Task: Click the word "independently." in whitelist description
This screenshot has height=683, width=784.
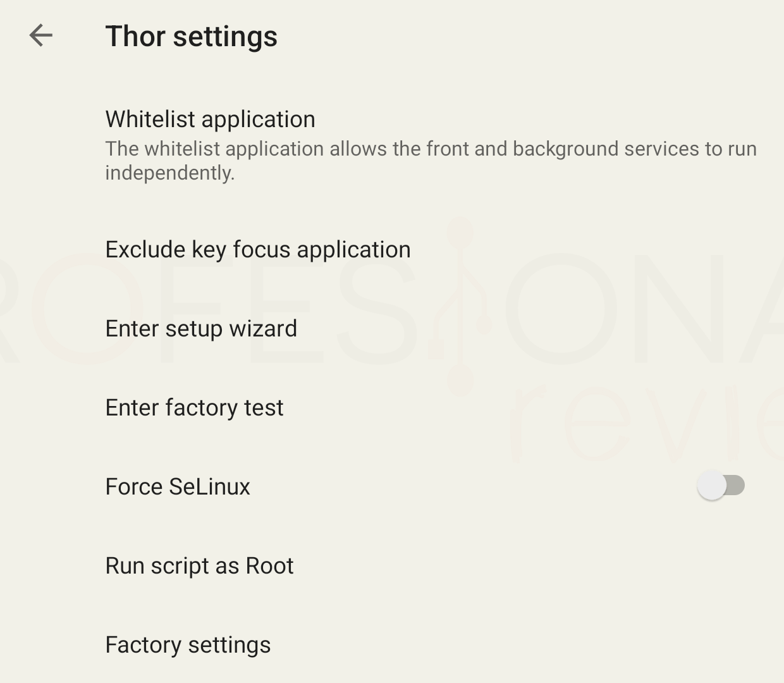Action: point(170,173)
